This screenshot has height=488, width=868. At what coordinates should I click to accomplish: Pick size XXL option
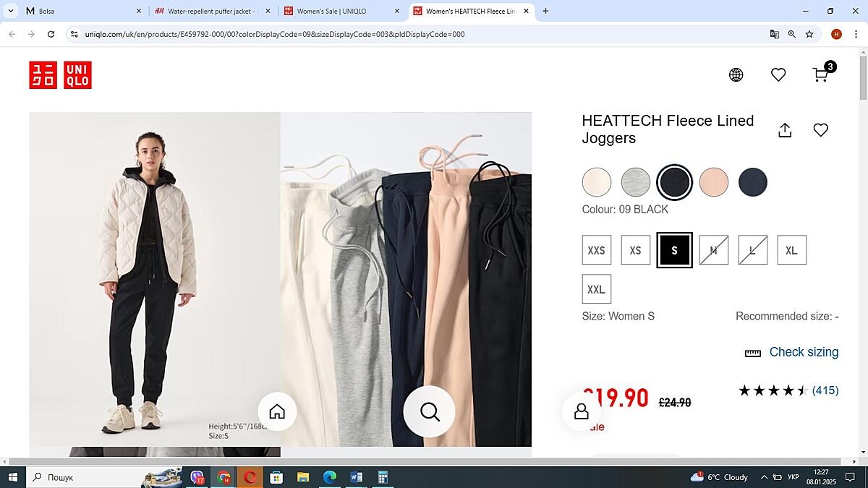(x=596, y=289)
